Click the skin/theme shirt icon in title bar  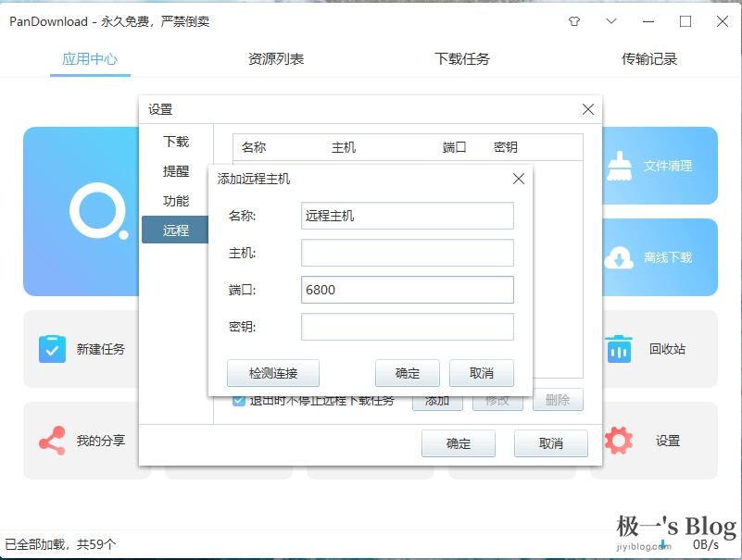point(574,21)
